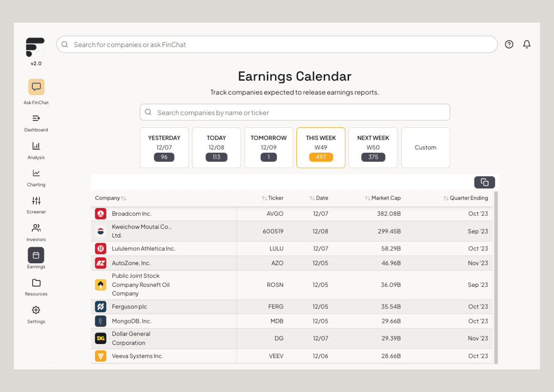The image size is (554, 392).
Task: Click the LULU ticker cell
Action: coord(277,249)
